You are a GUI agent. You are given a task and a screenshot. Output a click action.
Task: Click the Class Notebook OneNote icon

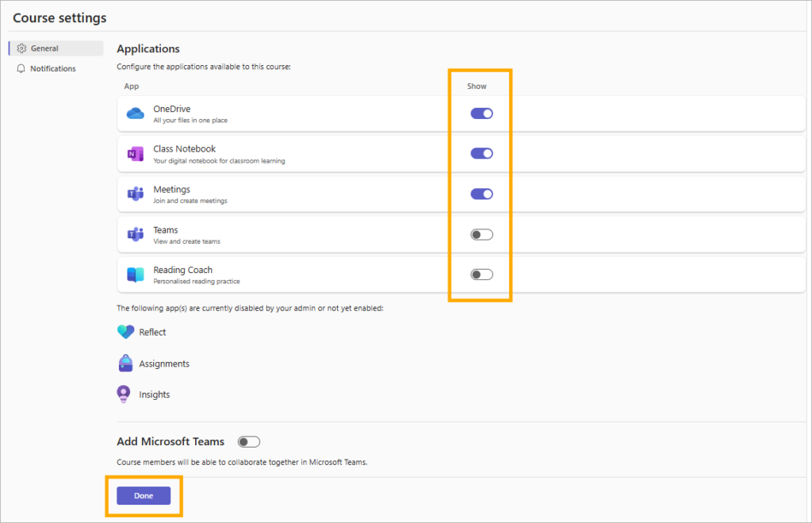coord(135,154)
